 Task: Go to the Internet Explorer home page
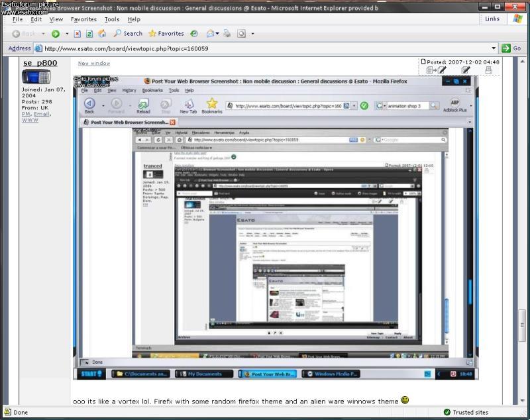[102, 33]
